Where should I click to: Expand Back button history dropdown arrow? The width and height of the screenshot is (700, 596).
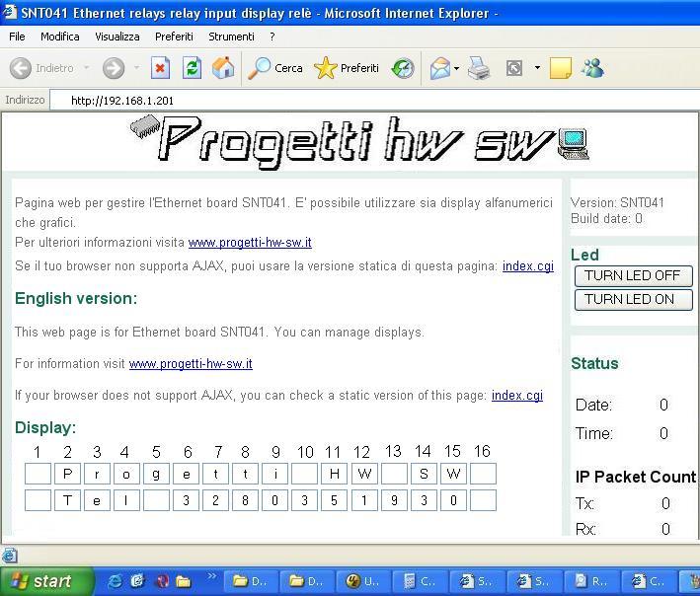click(87, 68)
